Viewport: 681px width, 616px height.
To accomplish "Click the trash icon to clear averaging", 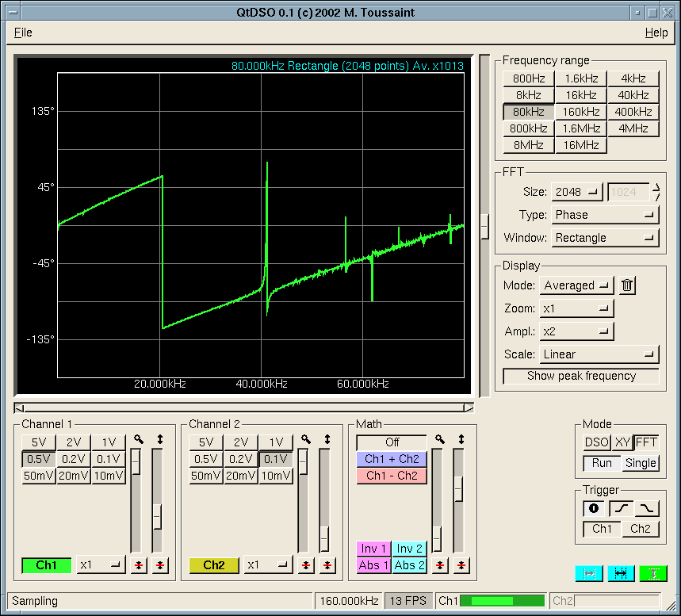I will pyautogui.click(x=627, y=285).
